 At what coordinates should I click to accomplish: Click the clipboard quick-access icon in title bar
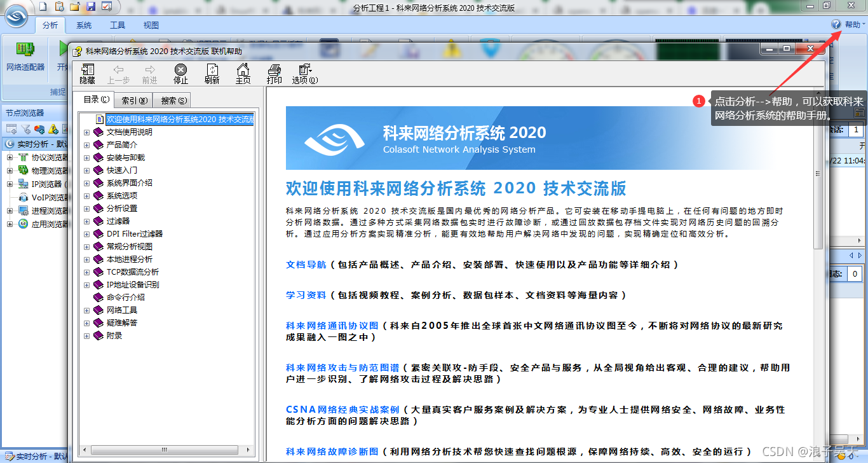tap(59, 6)
